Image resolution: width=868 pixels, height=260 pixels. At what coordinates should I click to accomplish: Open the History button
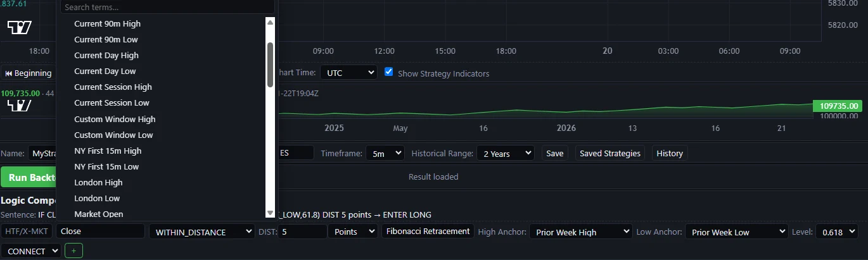pos(670,153)
